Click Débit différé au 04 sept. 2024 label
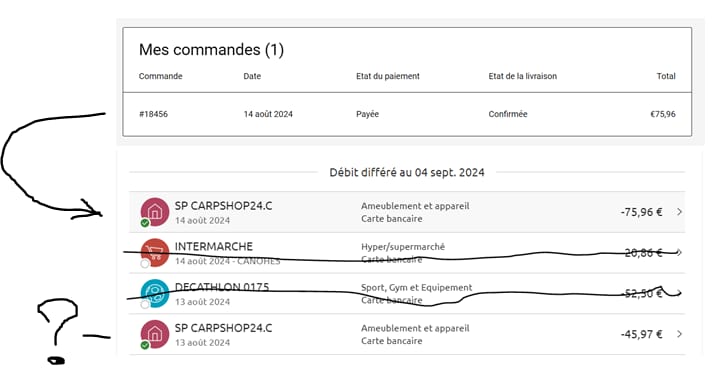The height and width of the screenshot is (377, 716). tap(407, 173)
